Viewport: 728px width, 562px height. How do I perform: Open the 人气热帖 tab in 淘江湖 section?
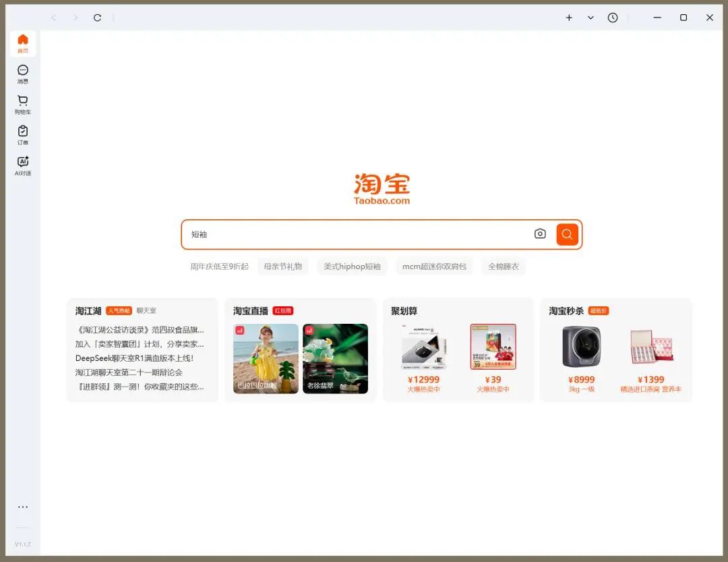point(118,311)
